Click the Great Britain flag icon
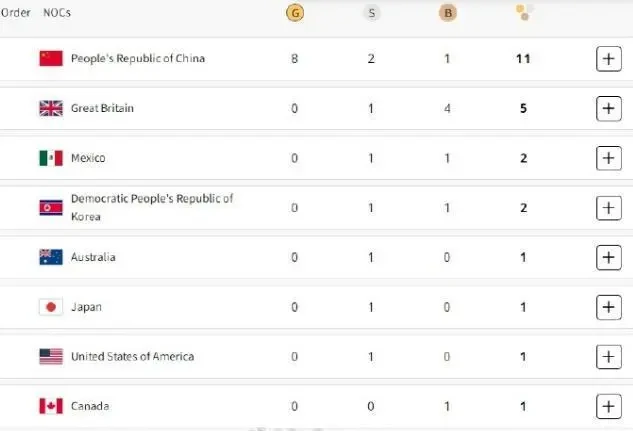The width and height of the screenshot is (633, 431). click(51, 108)
